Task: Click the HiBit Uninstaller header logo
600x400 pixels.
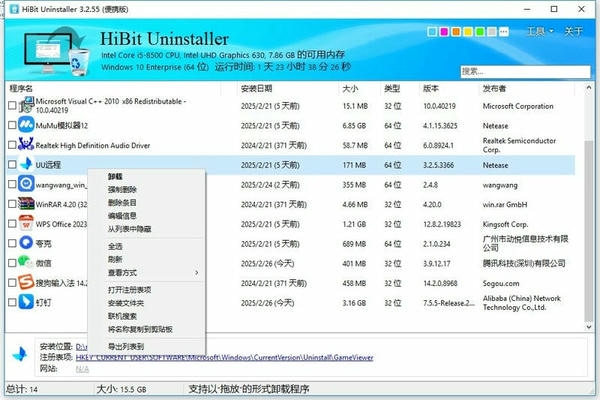Action: [56, 51]
